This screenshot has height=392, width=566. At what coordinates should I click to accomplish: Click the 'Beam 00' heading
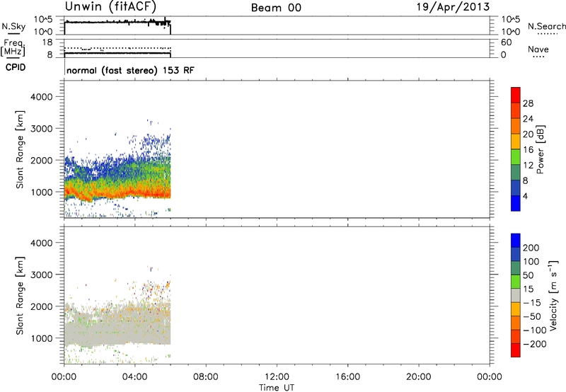[276, 8]
